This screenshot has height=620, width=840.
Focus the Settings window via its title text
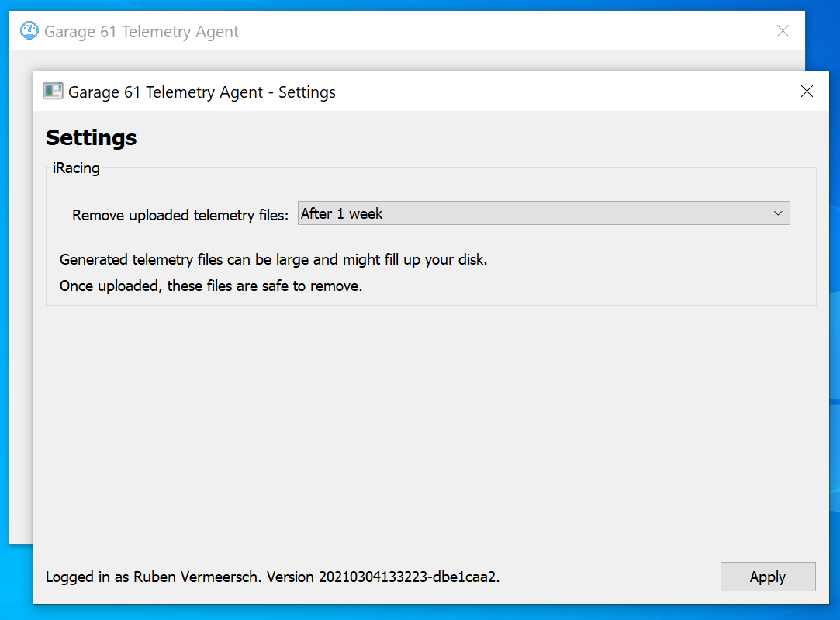click(x=202, y=92)
